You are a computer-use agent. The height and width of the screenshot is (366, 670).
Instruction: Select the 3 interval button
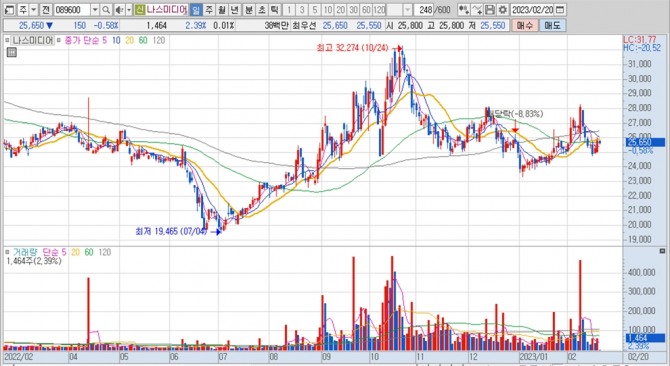click(302, 9)
